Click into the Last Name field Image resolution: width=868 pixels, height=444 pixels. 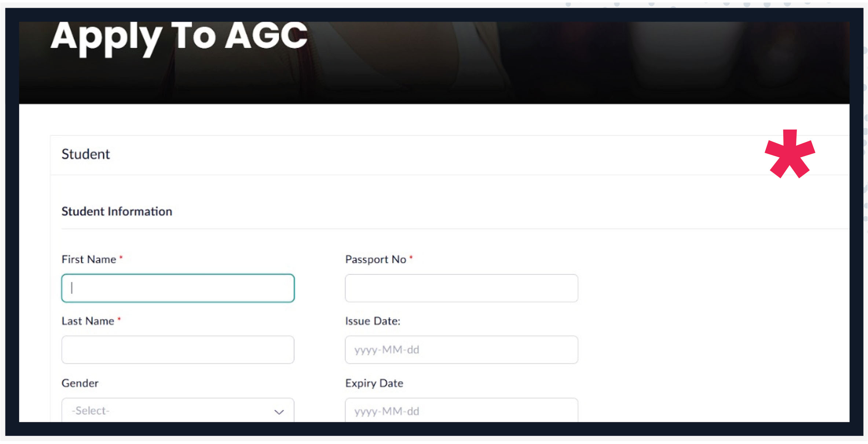pyautogui.click(x=177, y=350)
